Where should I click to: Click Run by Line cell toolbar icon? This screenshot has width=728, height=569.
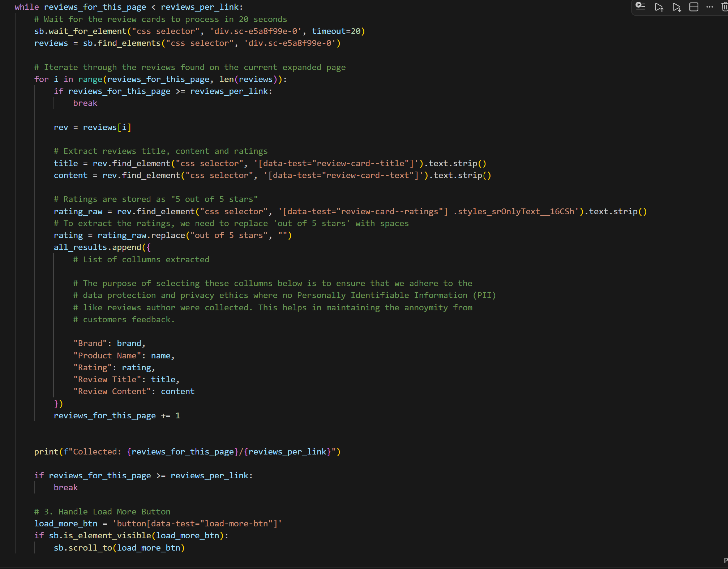click(641, 7)
